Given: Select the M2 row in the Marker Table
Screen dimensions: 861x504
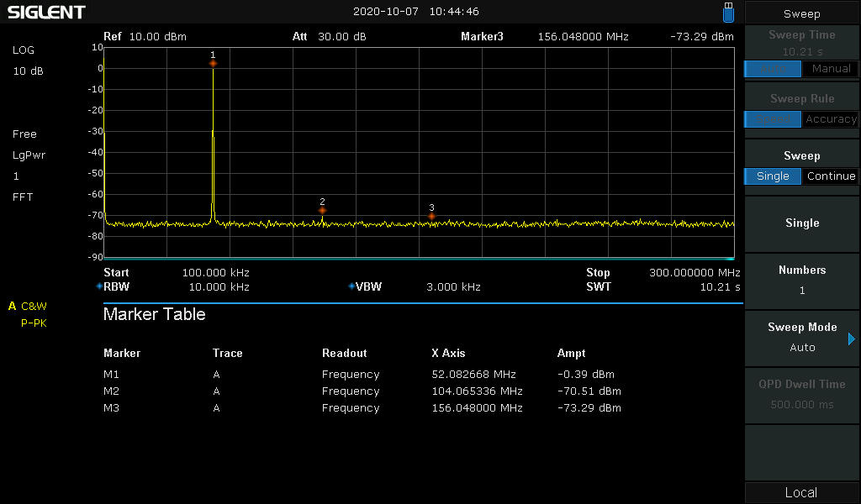Looking at the screenshot, I should [x=362, y=391].
